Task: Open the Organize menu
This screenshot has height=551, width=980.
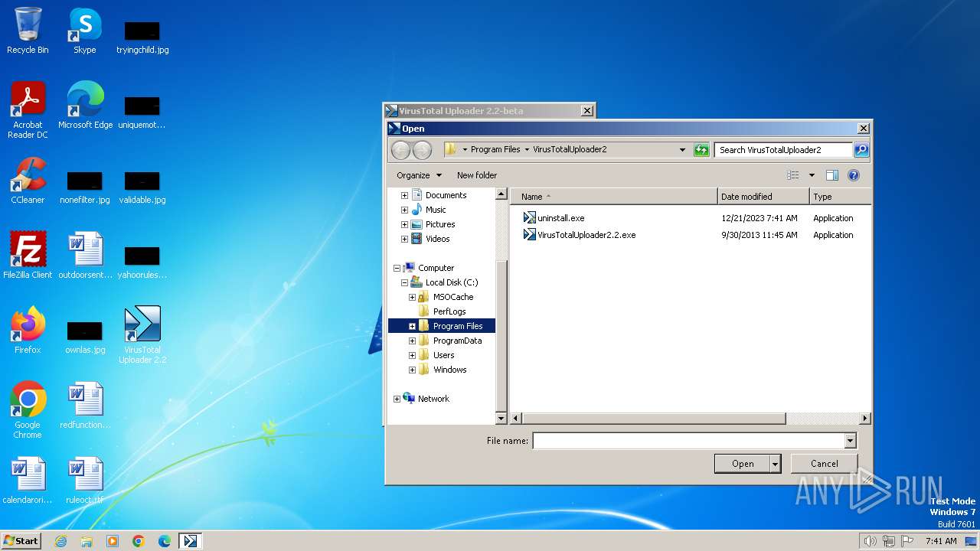Action: point(419,175)
